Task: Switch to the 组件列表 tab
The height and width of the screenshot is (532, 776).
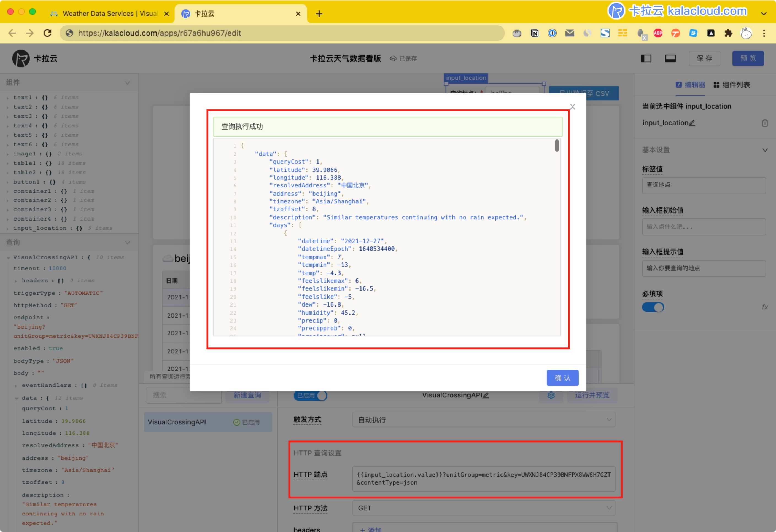Action: [x=732, y=85]
